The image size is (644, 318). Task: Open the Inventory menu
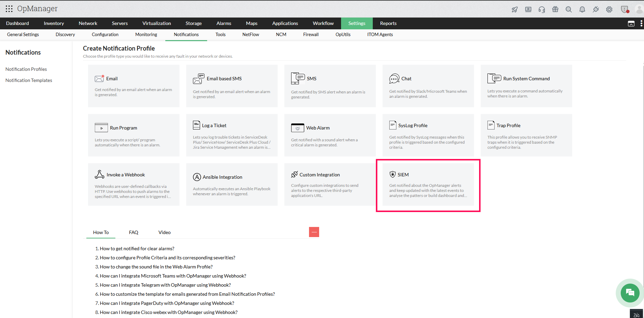point(54,23)
